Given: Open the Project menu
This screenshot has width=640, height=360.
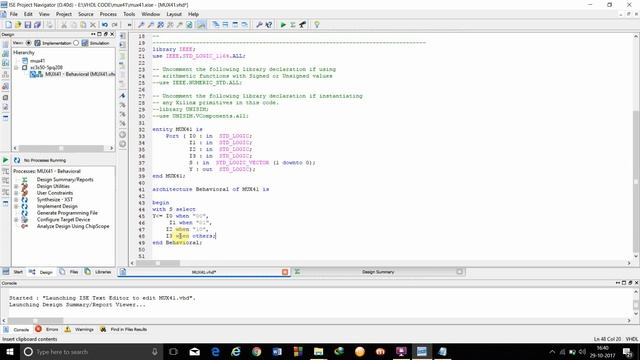Looking at the screenshot, I should pos(64,14).
